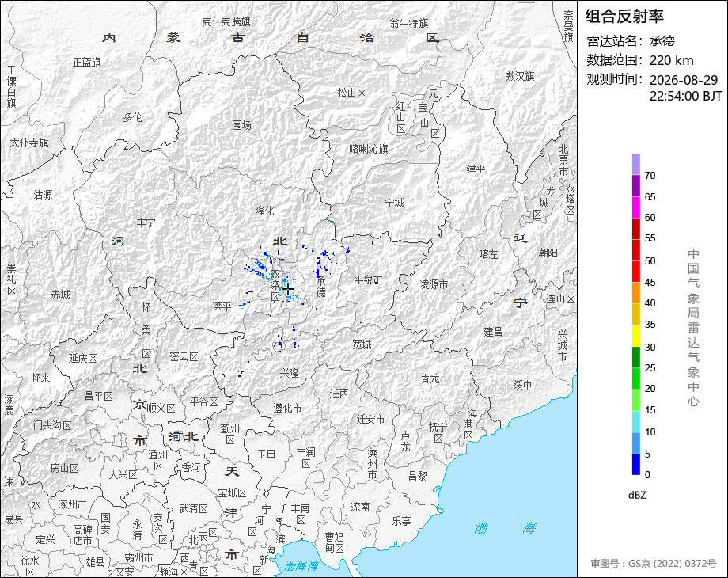Click the 遵化市 city label

point(287,408)
